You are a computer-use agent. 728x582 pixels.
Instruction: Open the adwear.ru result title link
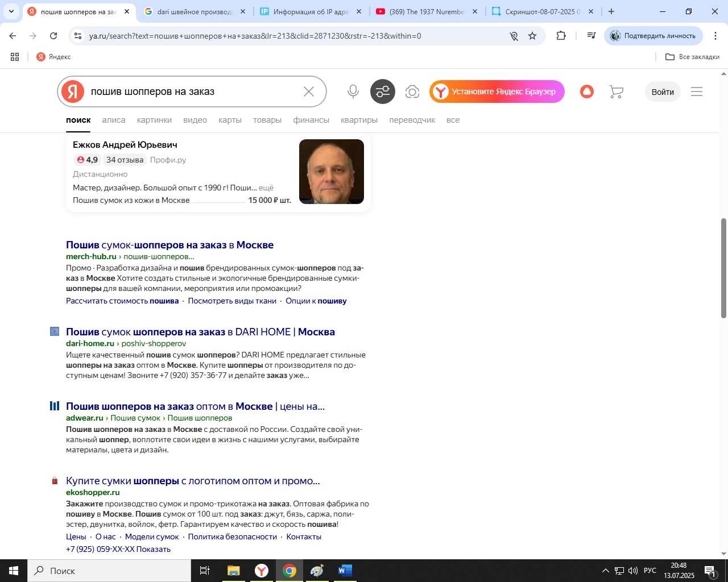[x=196, y=406]
